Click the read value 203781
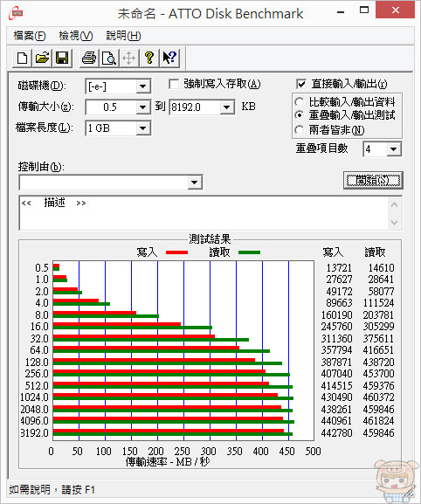 [378, 315]
